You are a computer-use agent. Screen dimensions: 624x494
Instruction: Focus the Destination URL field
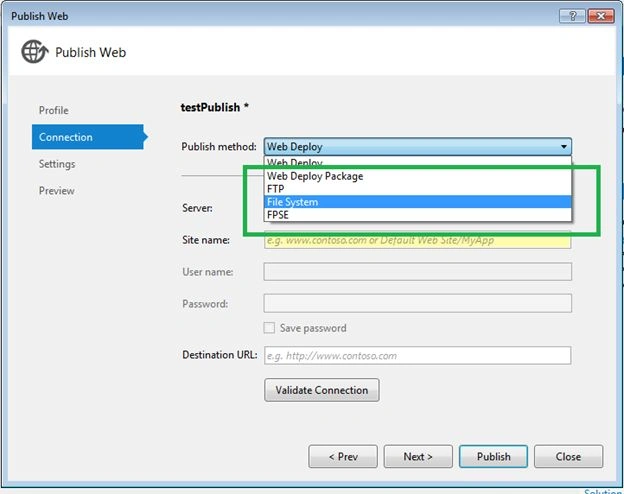tap(417, 355)
